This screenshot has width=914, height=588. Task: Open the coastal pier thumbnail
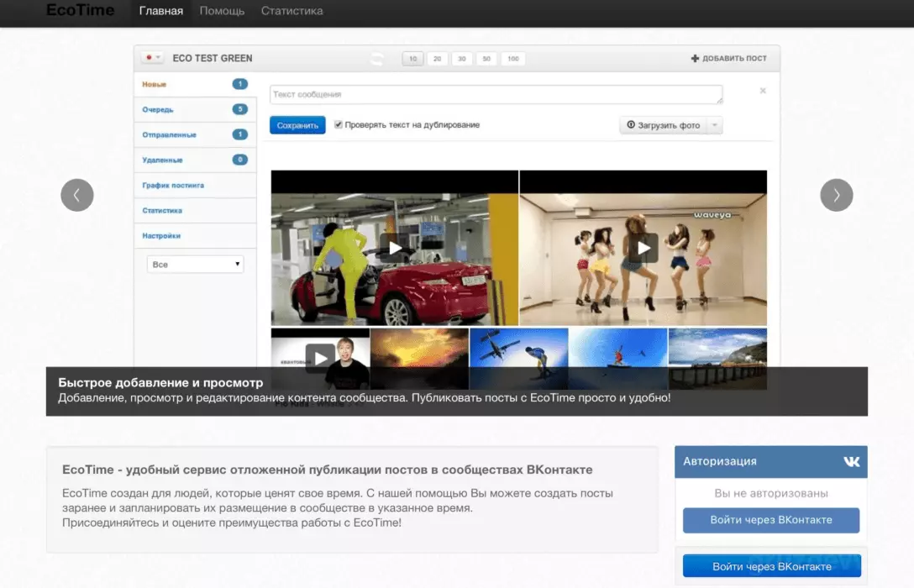point(717,359)
